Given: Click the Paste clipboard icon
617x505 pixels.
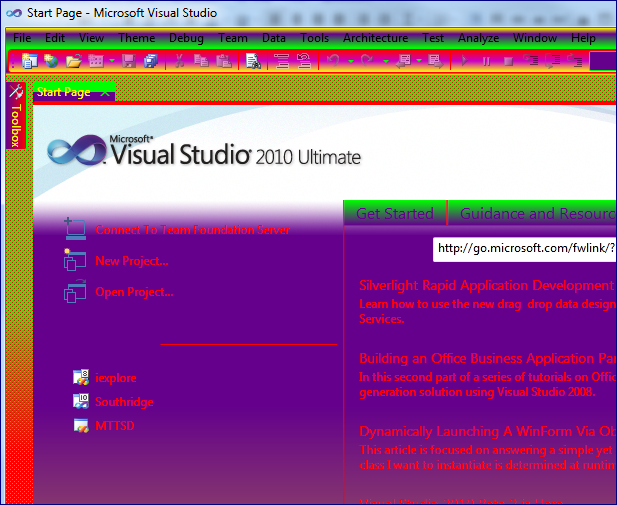Looking at the screenshot, I should point(224,61).
